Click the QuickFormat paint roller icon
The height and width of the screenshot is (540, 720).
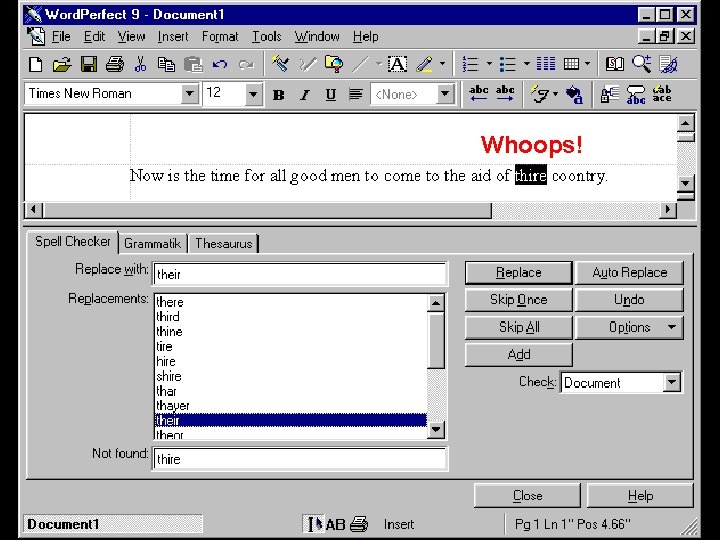[x=280, y=64]
